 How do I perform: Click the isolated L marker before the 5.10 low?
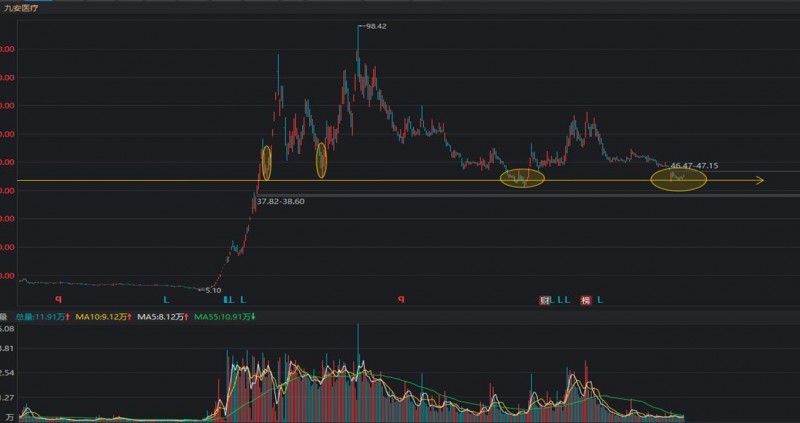166,300
